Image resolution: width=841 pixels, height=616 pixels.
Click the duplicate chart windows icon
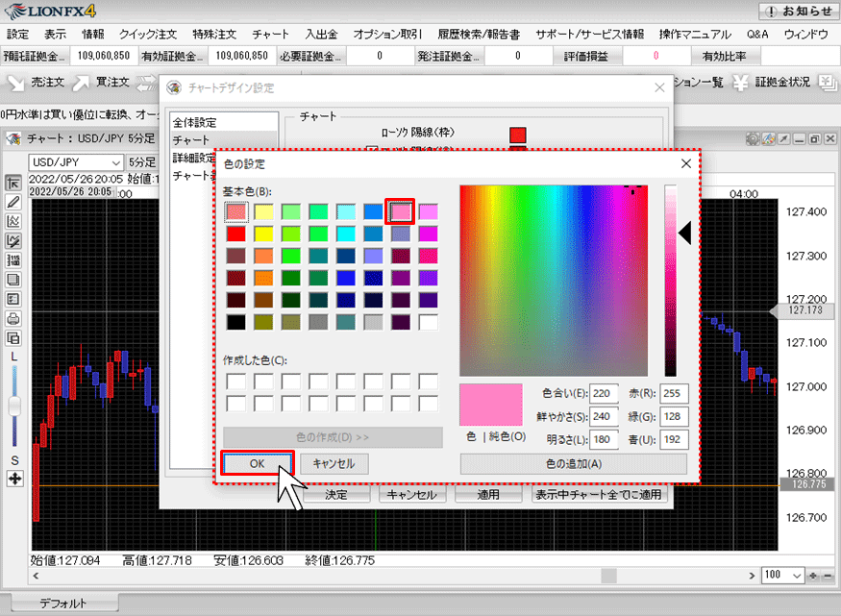13,338
